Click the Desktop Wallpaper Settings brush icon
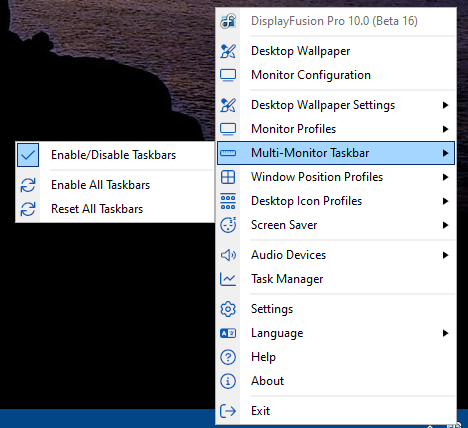 pos(228,105)
